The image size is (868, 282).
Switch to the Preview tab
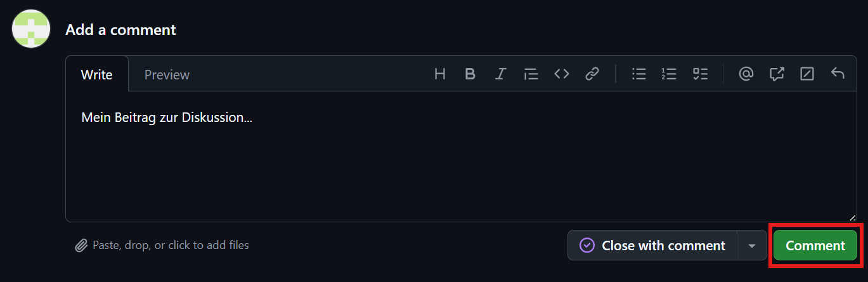[x=167, y=74]
